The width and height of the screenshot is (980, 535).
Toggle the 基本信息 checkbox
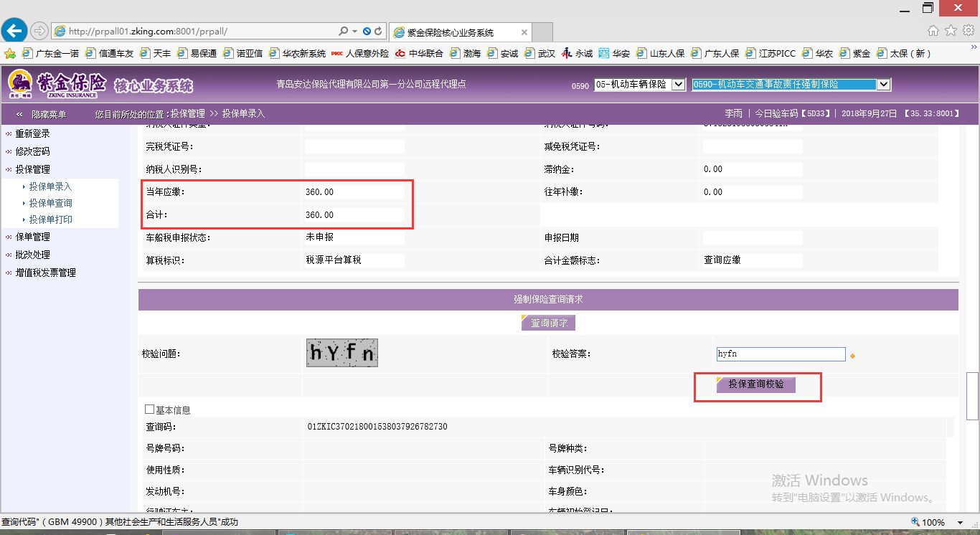tap(149, 409)
